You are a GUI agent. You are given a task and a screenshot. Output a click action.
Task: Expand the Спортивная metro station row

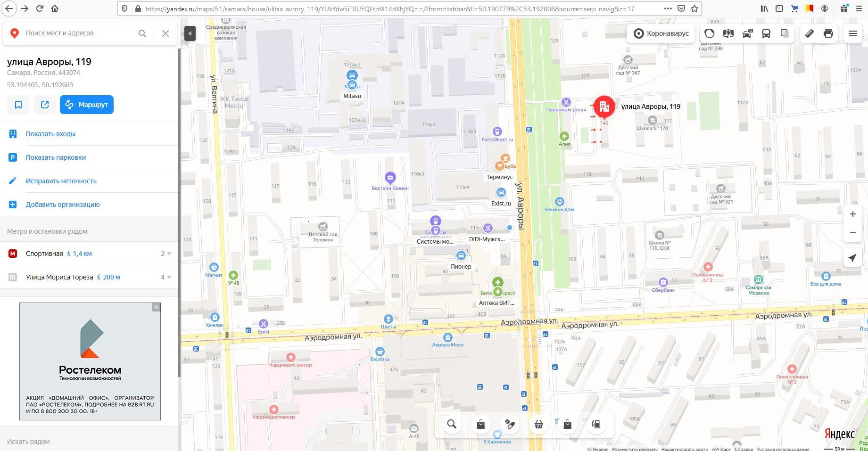point(89,254)
